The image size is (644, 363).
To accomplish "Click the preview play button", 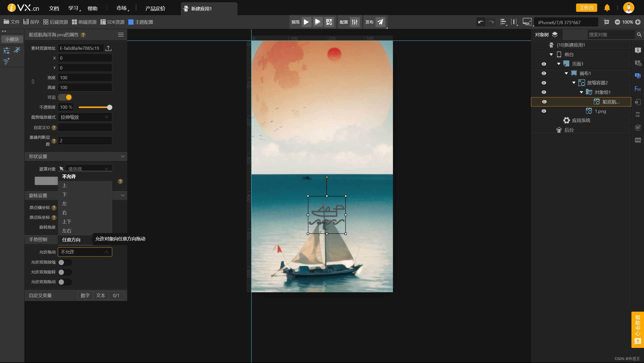I will (306, 22).
